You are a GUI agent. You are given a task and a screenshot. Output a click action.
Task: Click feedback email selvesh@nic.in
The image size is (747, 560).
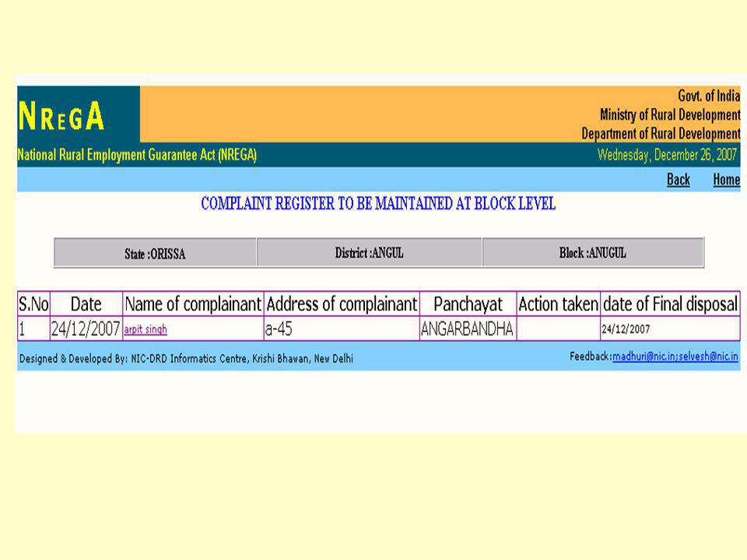[708, 356]
